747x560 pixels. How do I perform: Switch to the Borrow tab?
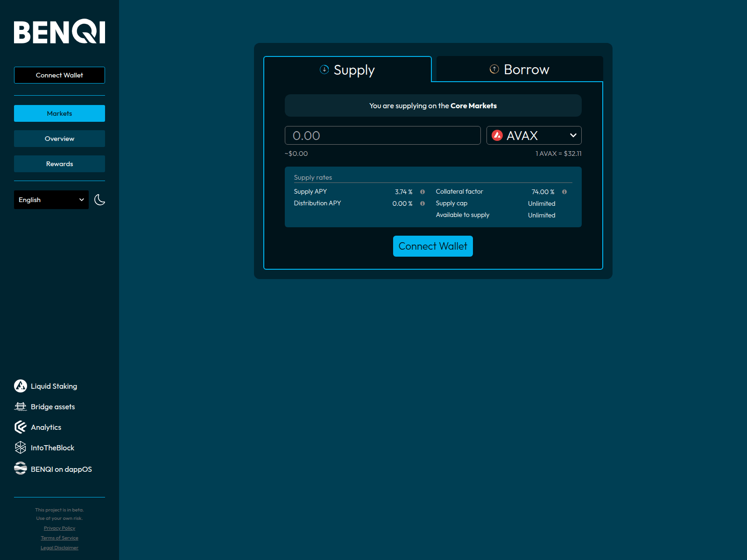click(519, 69)
